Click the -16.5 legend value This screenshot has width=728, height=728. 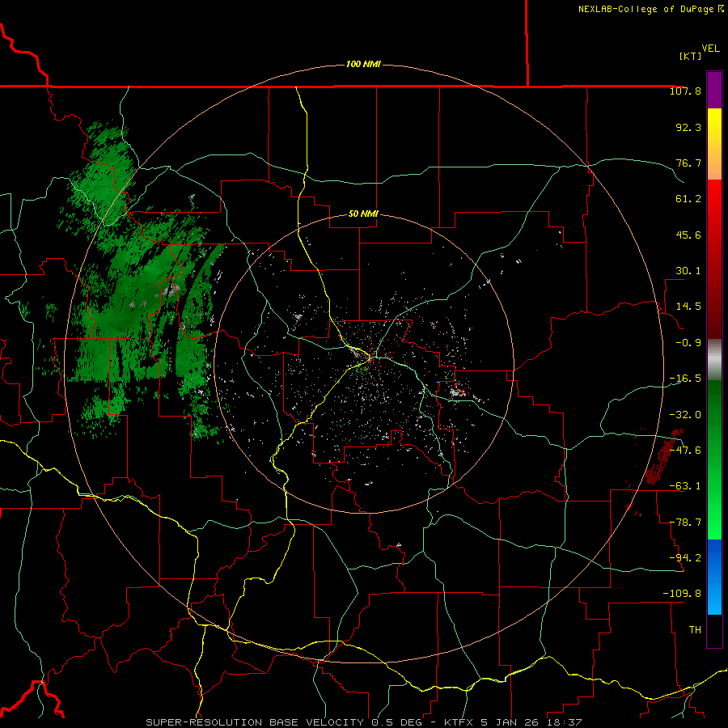click(685, 379)
